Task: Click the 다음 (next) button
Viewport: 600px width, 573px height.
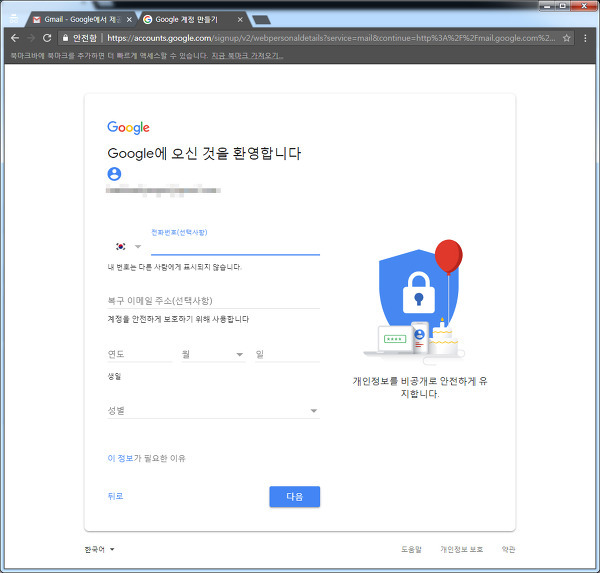Action: coord(295,496)
